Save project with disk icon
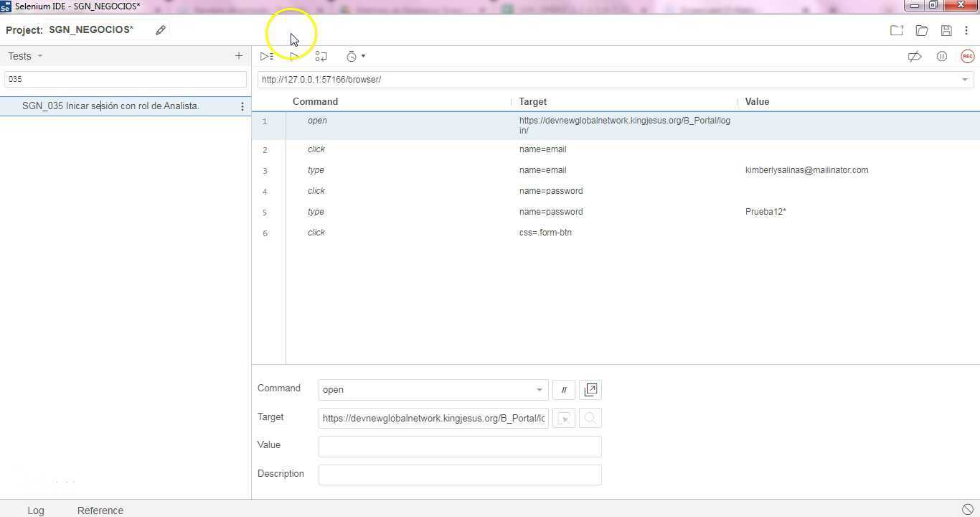980x517 pixels. (x=946, y=30)
